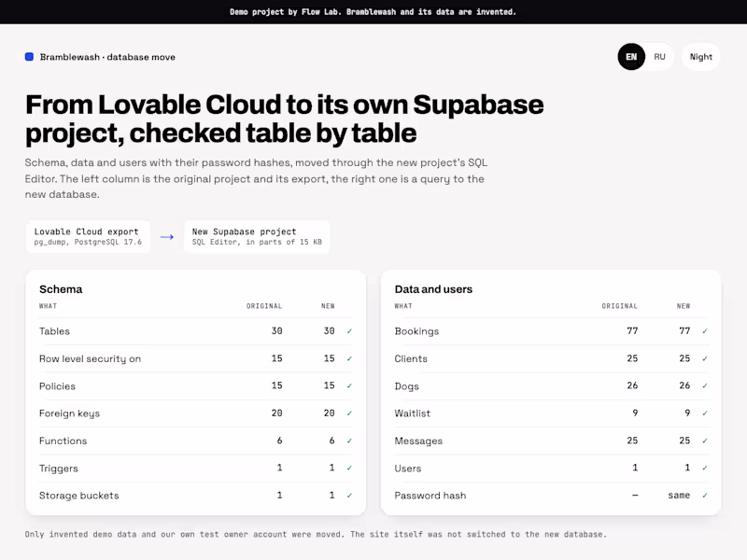Click the 'pg_dump, PostgreSQL 17.6' subtitle
This screenshot has height=560, width=747.
88,242
